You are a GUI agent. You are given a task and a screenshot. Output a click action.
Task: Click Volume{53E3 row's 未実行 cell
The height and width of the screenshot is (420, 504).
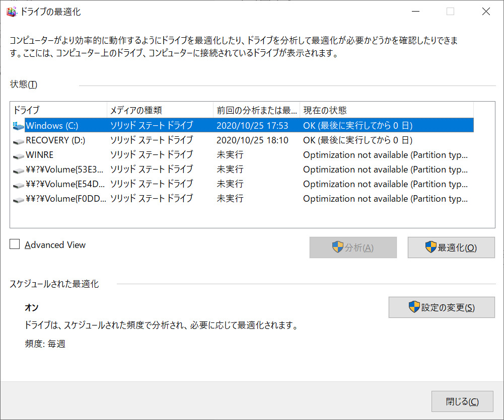[230, 169]
